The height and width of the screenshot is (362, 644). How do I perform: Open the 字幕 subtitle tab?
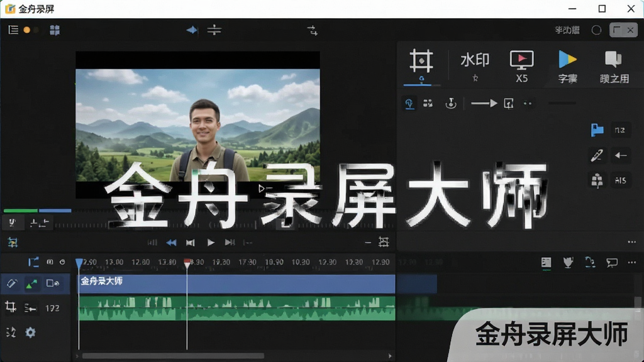(x=568, y=67)
